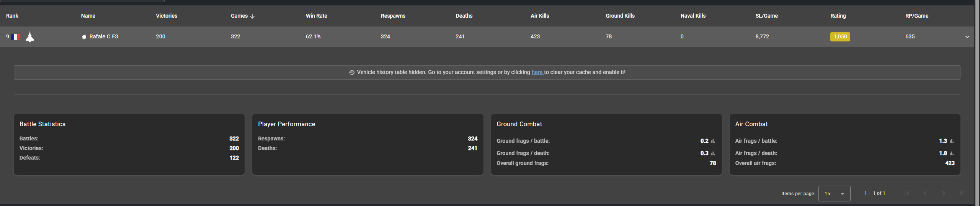Viewport: 980px width, 206px height.
Task: Click the French flag icon in the row
Action: pyautogui.click(x=15, y=37)
